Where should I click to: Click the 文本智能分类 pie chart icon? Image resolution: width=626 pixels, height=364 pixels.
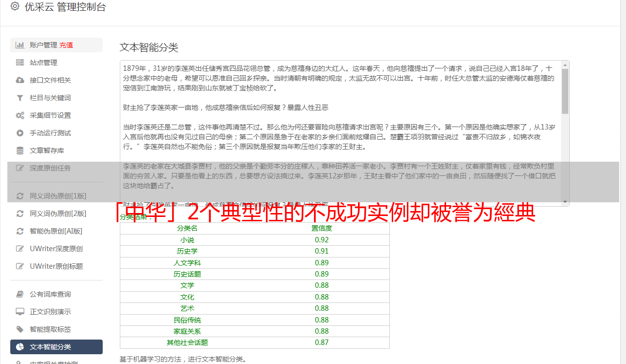20,347
